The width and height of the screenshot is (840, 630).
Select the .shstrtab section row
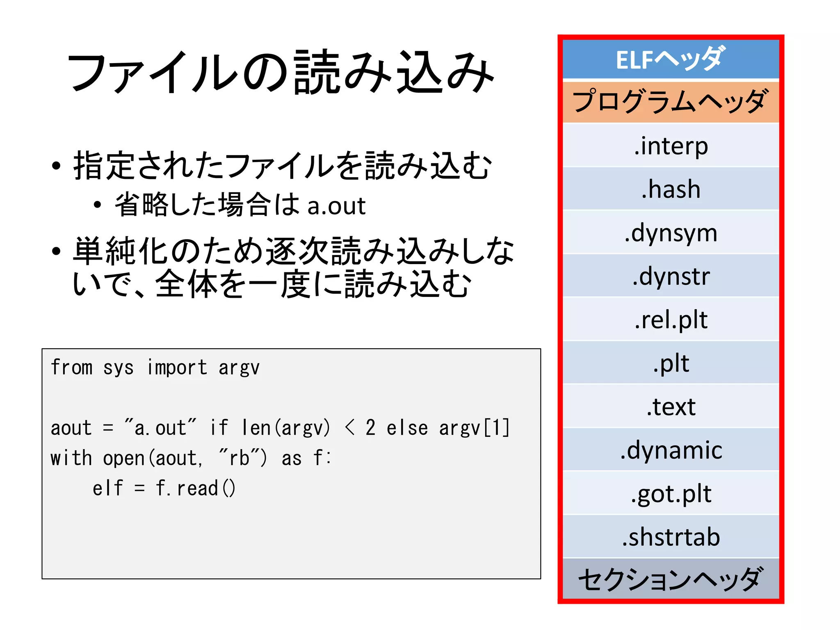click(x=670, y=537)
